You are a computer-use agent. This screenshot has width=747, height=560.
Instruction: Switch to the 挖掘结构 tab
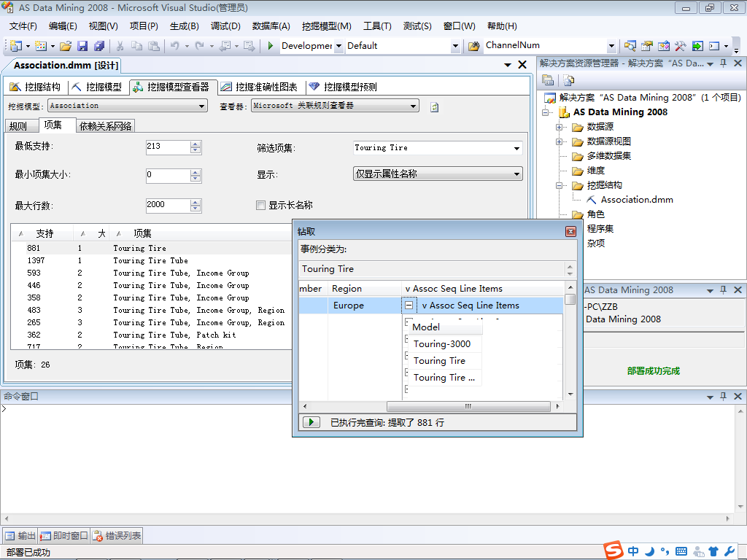coord(35,87)
